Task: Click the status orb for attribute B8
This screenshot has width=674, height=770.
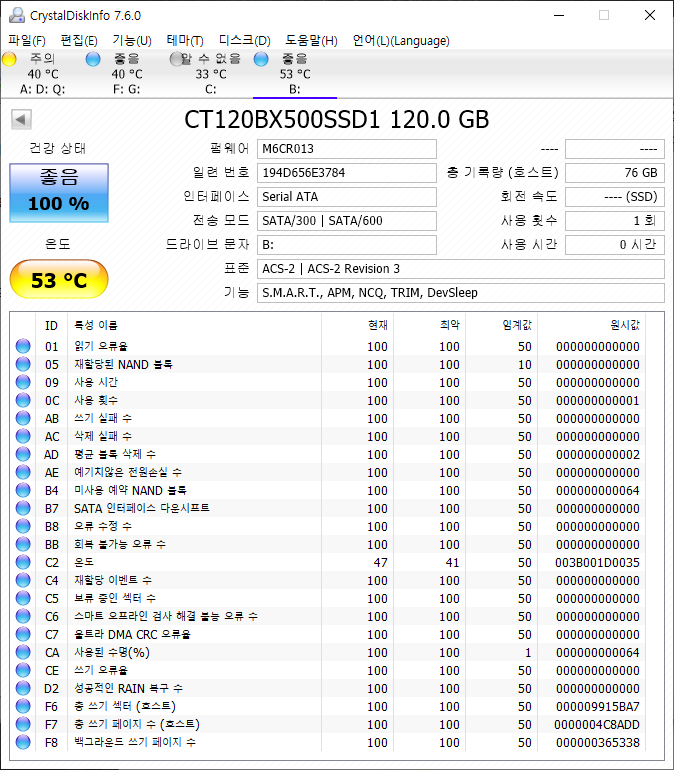Action: pyautogui.click(x=23, y=526)
